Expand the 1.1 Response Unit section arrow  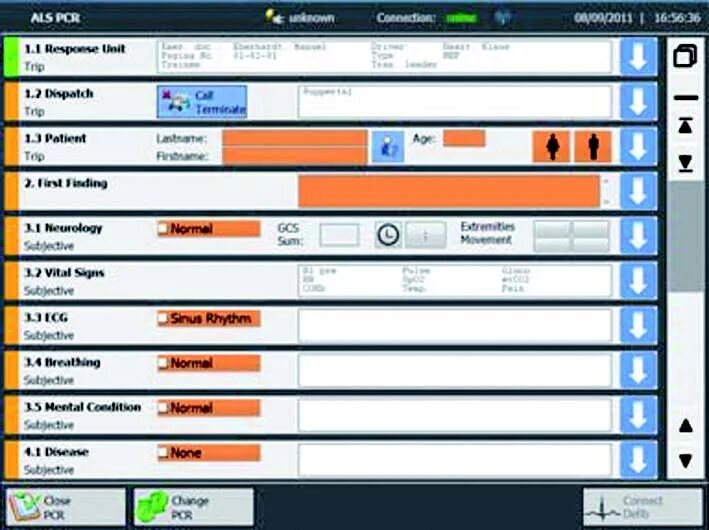coord(638,57)
